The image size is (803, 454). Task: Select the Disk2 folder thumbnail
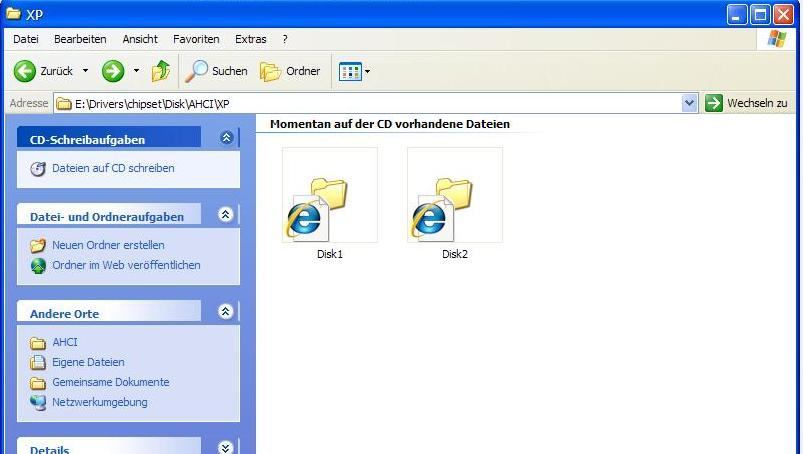[x=455, y=195]
